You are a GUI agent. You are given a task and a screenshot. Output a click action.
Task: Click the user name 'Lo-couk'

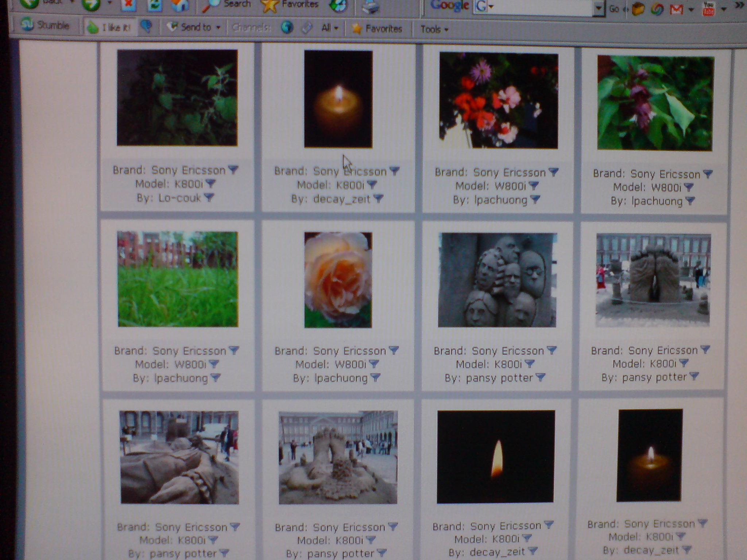tap(179, 198)
